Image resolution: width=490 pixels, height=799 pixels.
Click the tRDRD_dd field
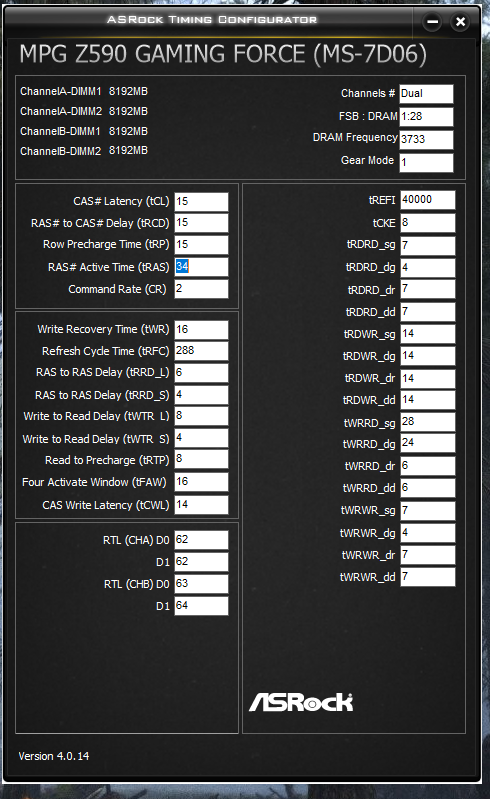(x=428, y=312)
